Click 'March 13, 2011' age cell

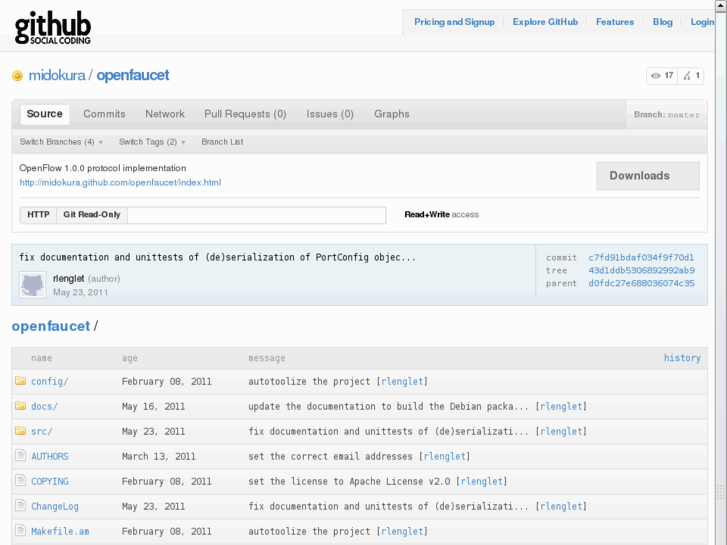click(159, 456)
